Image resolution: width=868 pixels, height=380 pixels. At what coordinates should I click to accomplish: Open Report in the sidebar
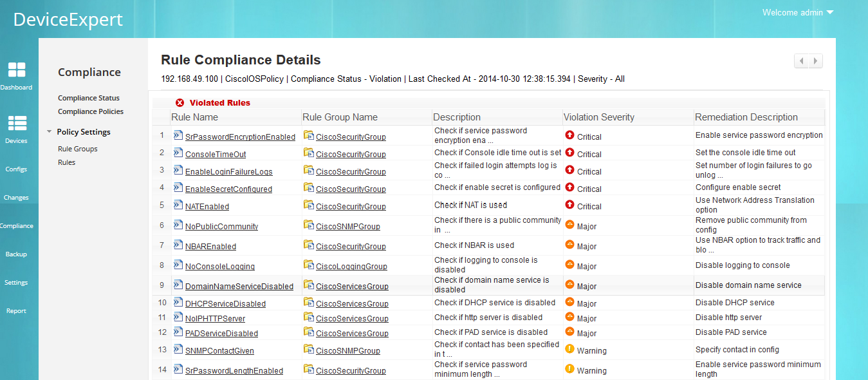[x=17, y=311]
